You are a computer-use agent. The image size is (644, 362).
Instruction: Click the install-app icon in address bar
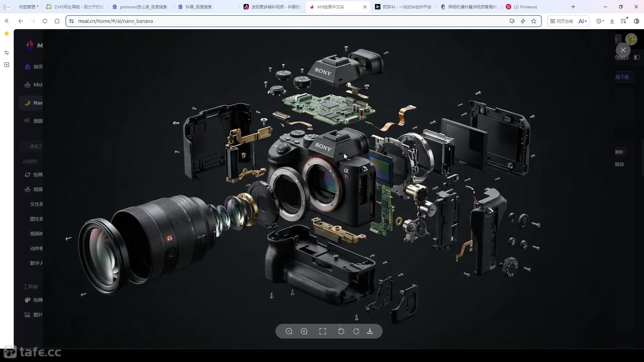click(512, 21)
